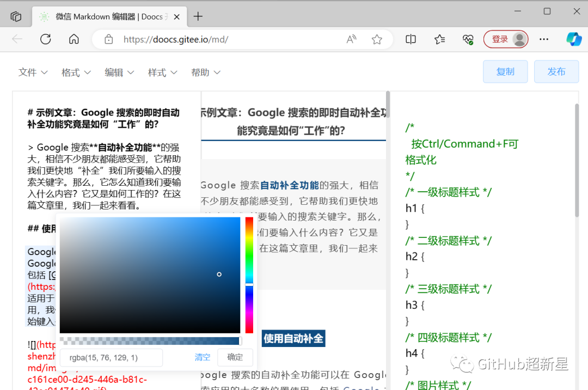This screenshot has width=588, height=390.
Task: Click the browser back arrow
Action: tap(17, 39)
